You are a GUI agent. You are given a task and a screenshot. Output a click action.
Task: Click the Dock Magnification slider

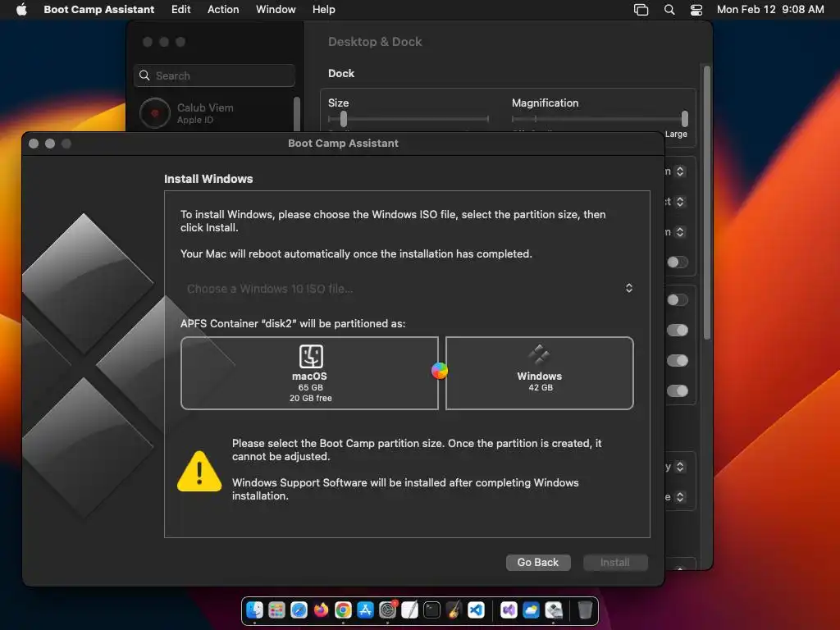600,119
